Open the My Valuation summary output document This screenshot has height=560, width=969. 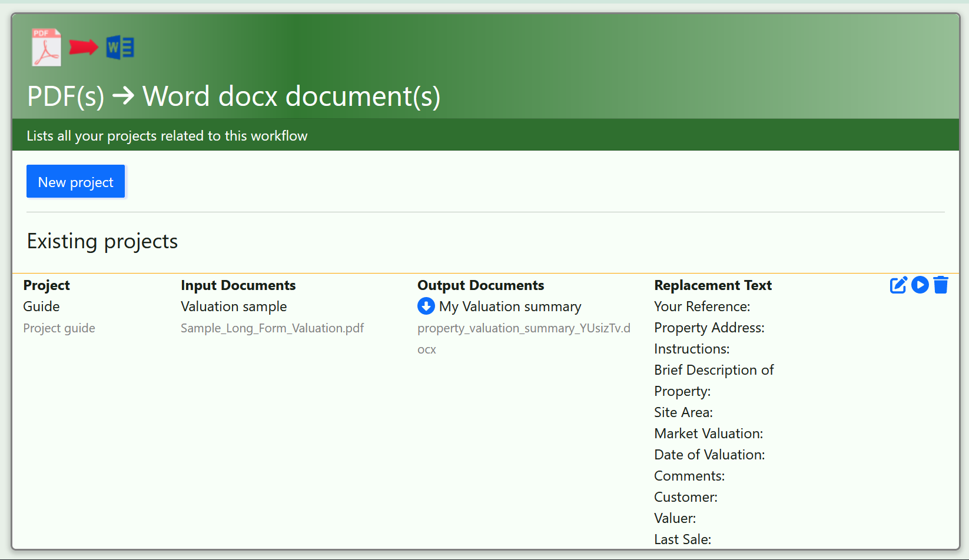point(510,306)
